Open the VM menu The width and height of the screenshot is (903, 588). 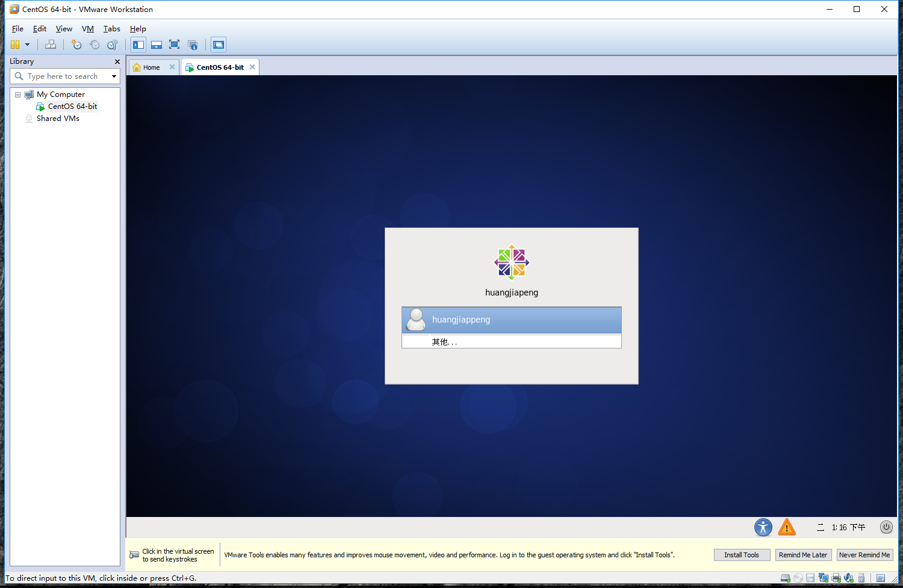pyautogui.click(x=88, y=29)
